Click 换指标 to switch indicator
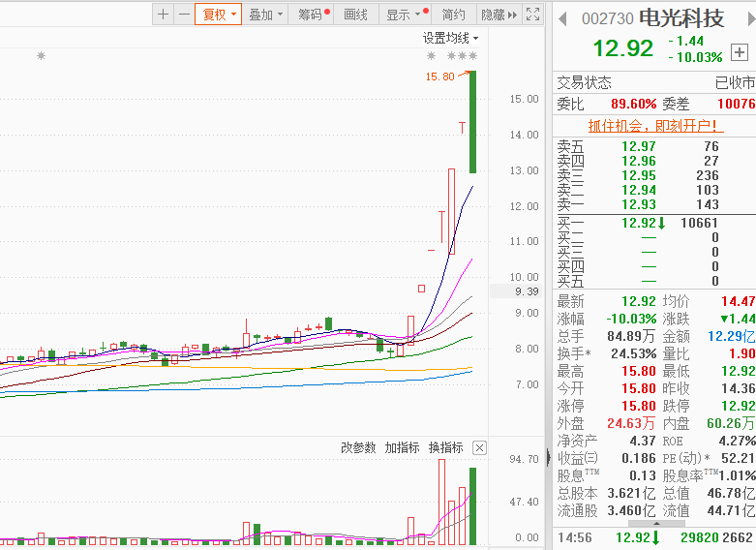Image resolution: width=756 pixels, height=550 pixels. [x=445, y=447]
